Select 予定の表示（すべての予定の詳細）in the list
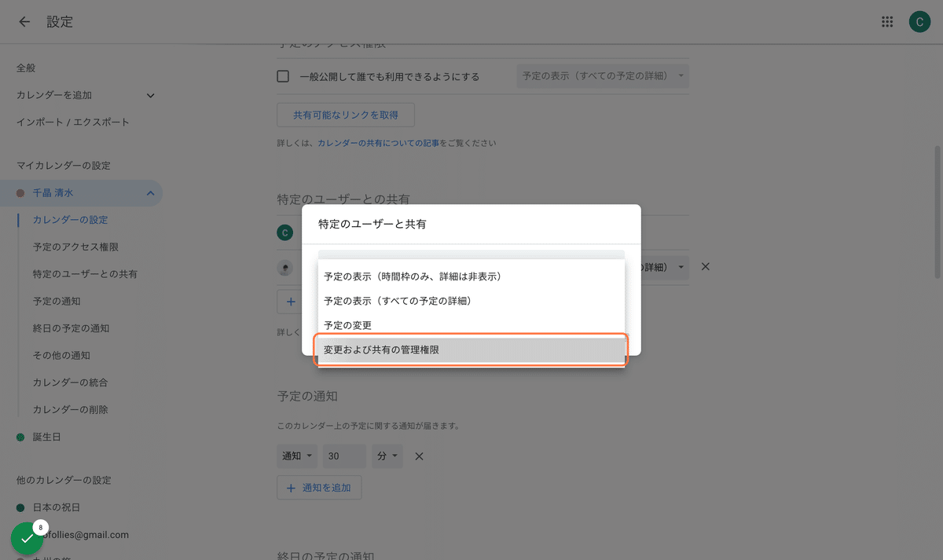943x560 pixels. 472,301
